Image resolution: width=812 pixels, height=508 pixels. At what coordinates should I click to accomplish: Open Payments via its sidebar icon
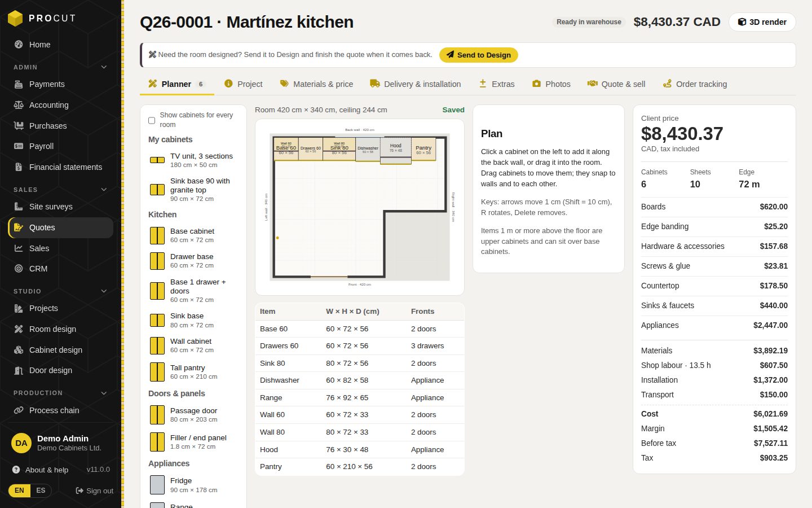click(x=19, y=84)
